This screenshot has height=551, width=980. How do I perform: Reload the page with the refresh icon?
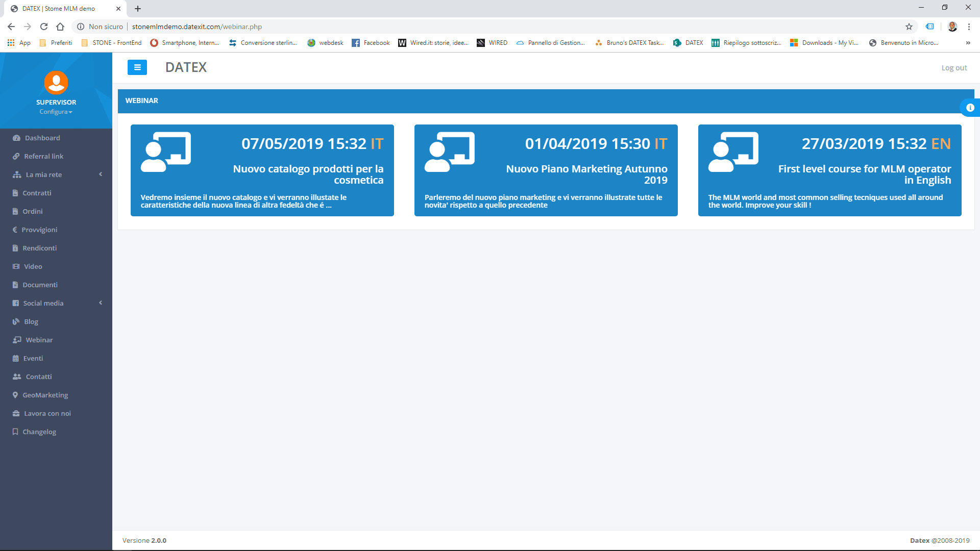click(x=44, y=27)
